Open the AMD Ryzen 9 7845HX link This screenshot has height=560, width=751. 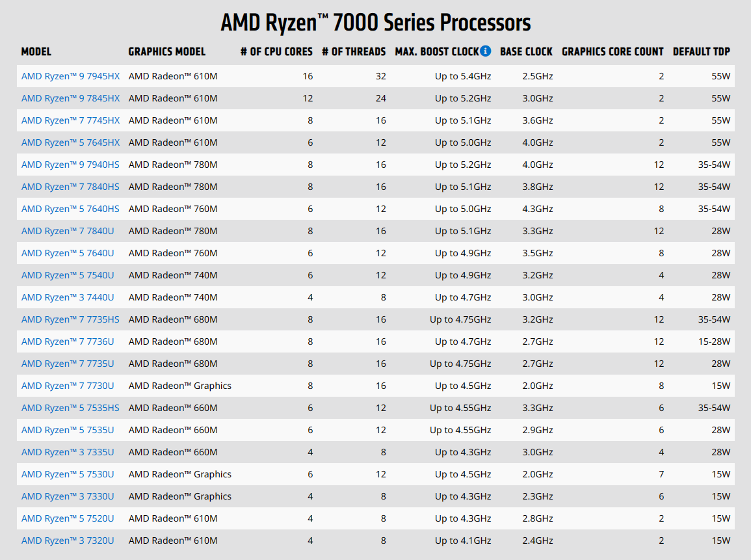(x=70, y=98)
